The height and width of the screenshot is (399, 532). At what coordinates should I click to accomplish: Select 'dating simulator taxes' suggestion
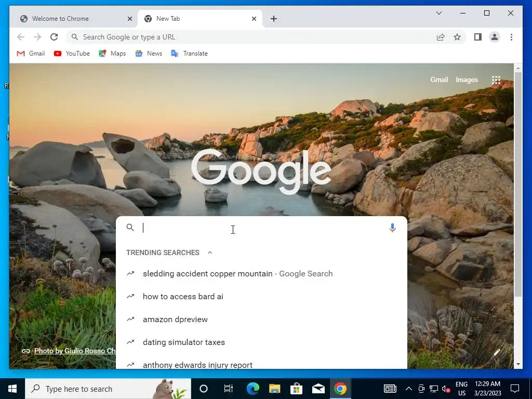[x=261, y=342]
